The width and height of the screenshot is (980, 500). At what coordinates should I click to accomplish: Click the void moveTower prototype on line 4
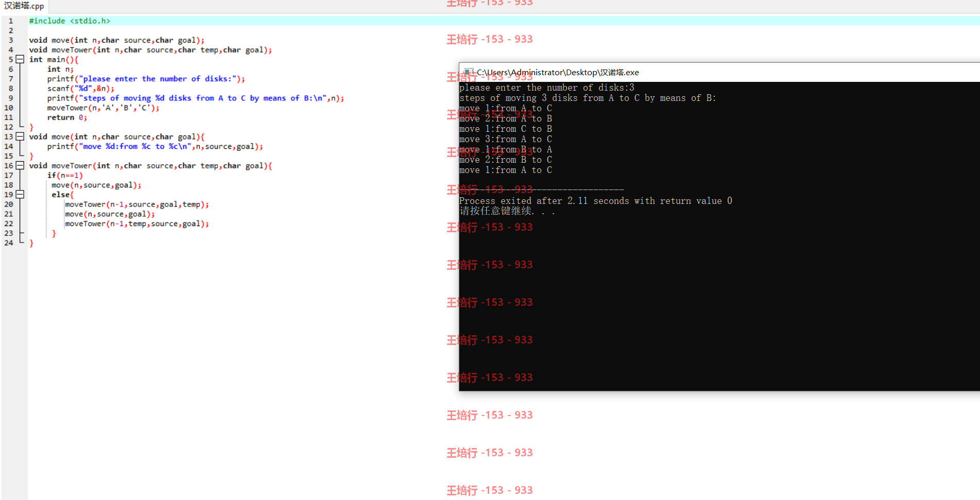[x=150, y=50]
